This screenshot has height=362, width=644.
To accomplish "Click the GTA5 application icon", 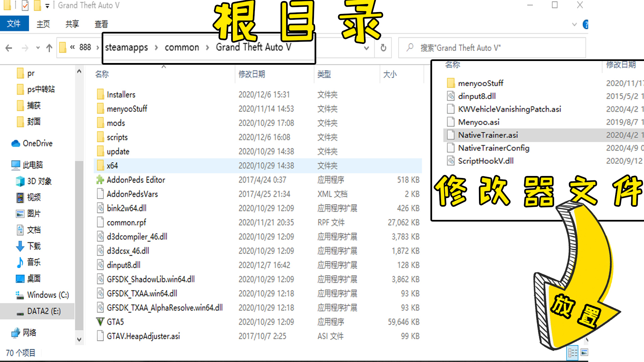I will pyautogui.click(x=100, y=322).
